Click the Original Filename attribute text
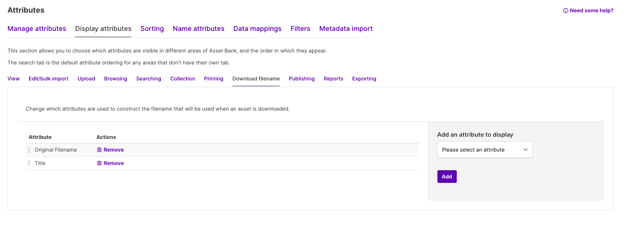Image resolution: width=644 pixels, height=238 pixels. (x=56, y=150)
